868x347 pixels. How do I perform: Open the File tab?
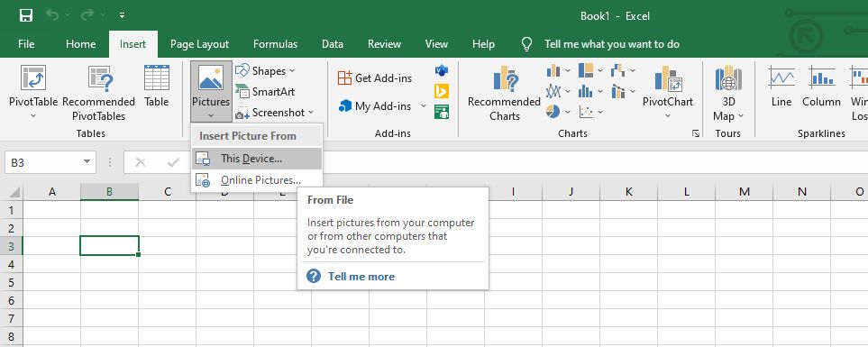pos(26,44)
